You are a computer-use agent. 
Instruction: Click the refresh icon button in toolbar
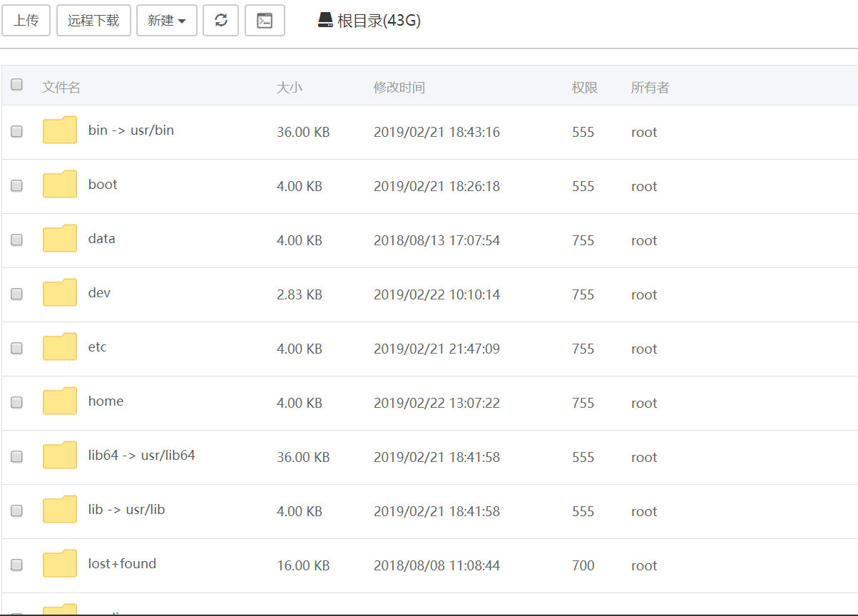click(220, 20)
